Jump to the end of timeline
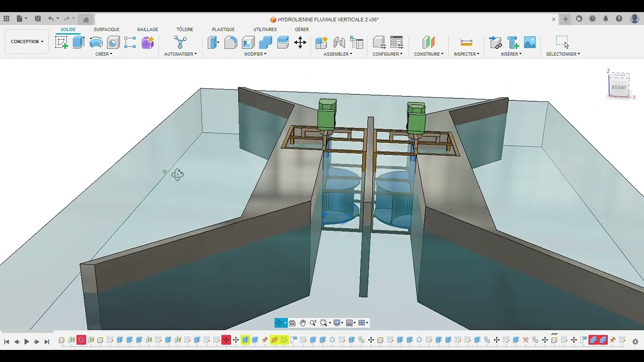Viewport: 644px width, 362px height. coord(47,342)
